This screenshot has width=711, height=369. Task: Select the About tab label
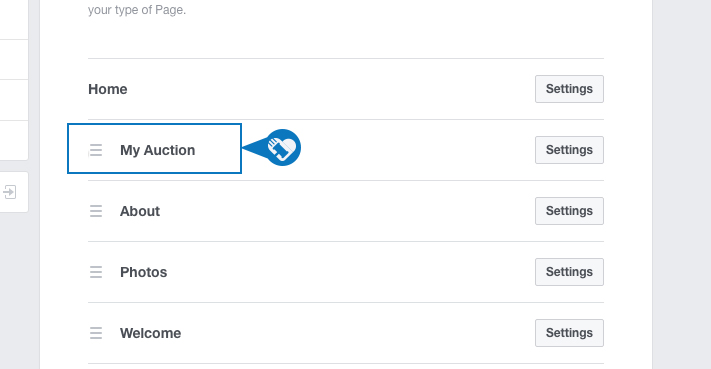140,211
